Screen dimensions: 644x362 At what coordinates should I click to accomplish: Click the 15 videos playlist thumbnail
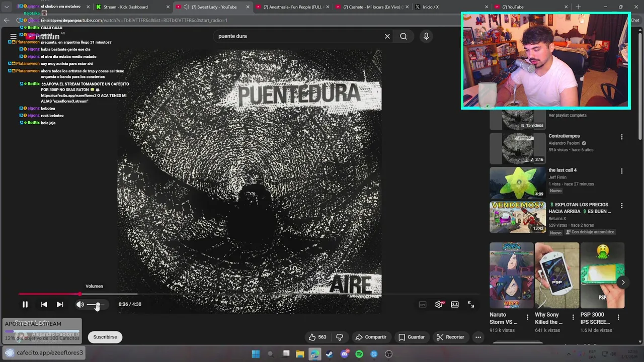[x=518, y=120]
